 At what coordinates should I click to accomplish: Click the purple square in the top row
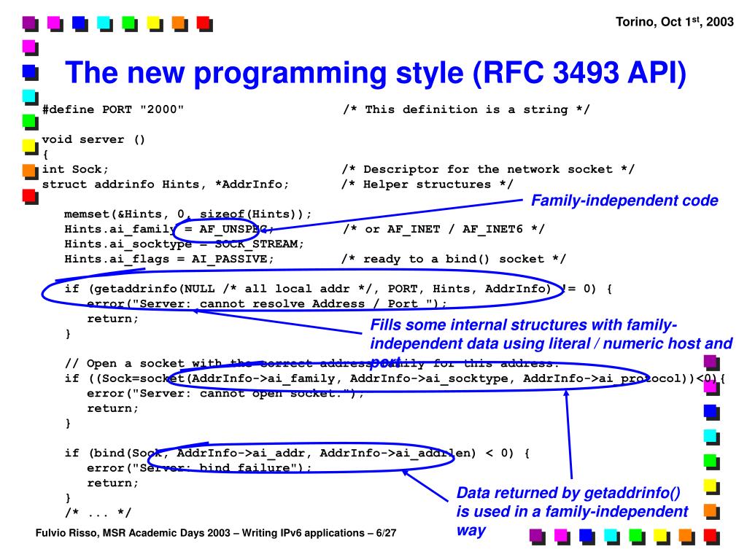click(x=29, y=23)
